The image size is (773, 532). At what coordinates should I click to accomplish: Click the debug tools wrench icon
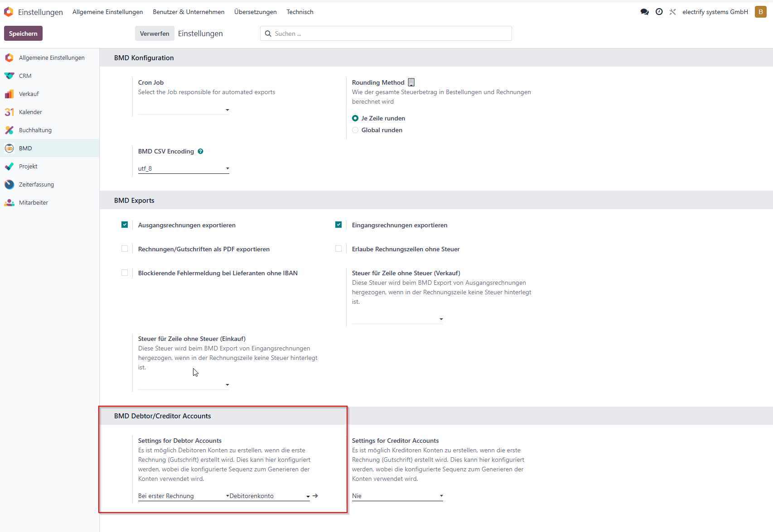pyautogui.click(x=672, y=12)
